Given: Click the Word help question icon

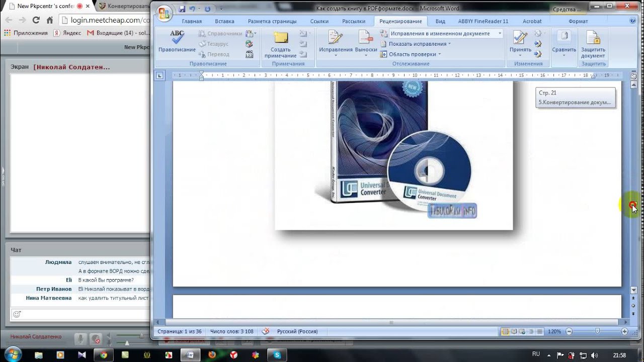Looking at the screenshot, I should coord(632,21).
